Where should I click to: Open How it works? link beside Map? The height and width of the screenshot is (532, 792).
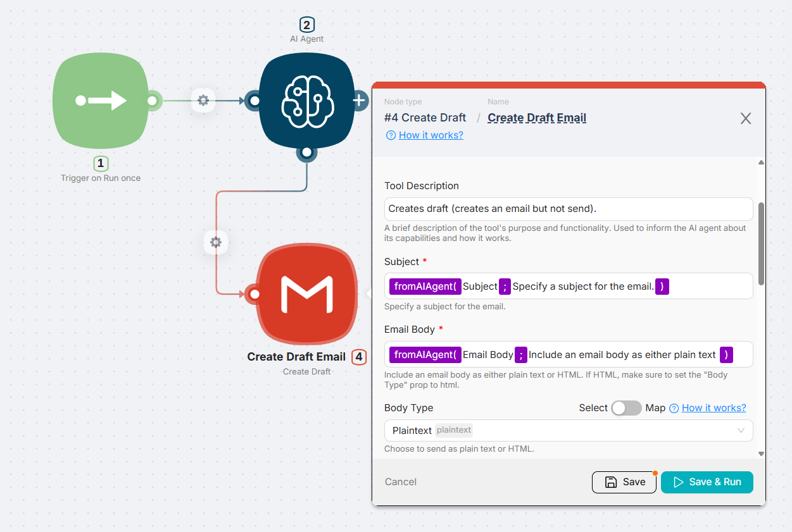[713, 408]
